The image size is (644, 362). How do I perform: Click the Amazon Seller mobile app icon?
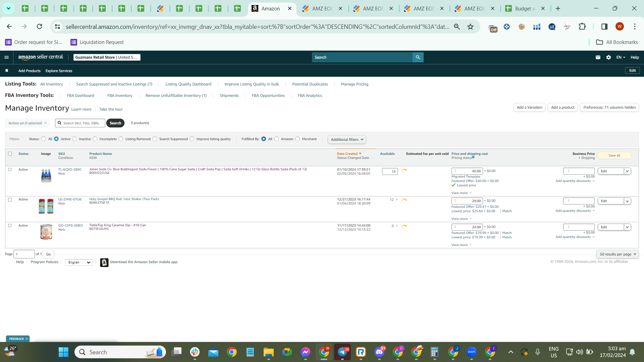104,262
